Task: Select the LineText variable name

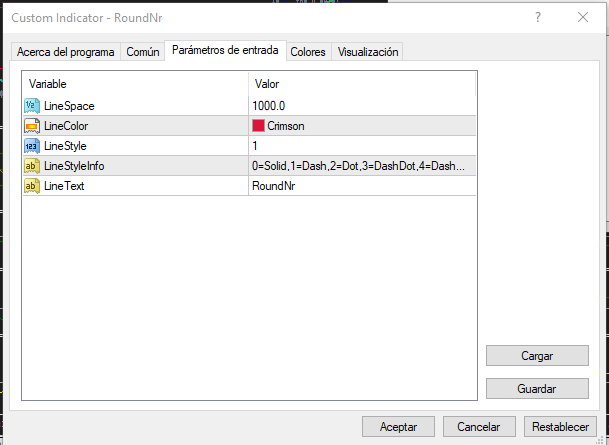Action: [64, 186]
